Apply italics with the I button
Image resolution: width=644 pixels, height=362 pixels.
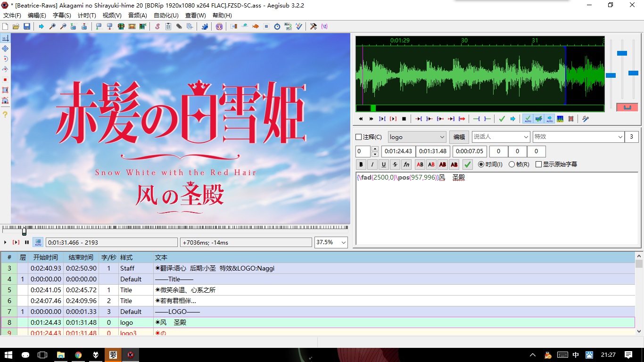(372, 165)
